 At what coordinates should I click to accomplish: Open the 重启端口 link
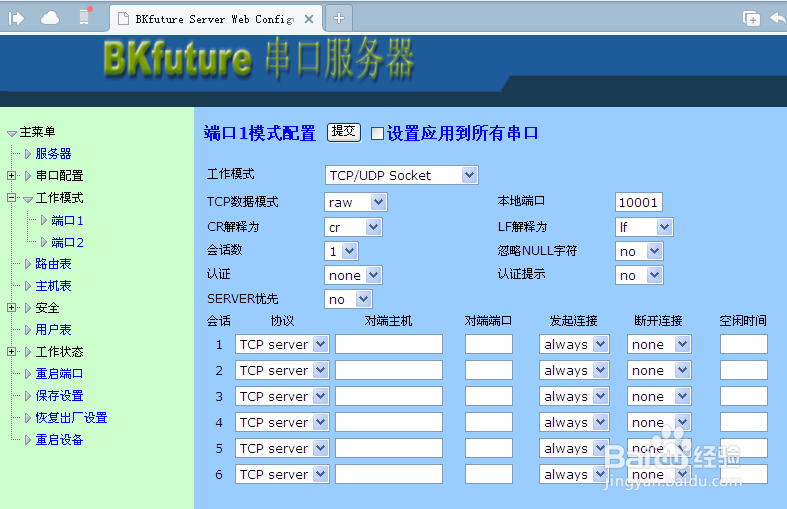(59, 373)
